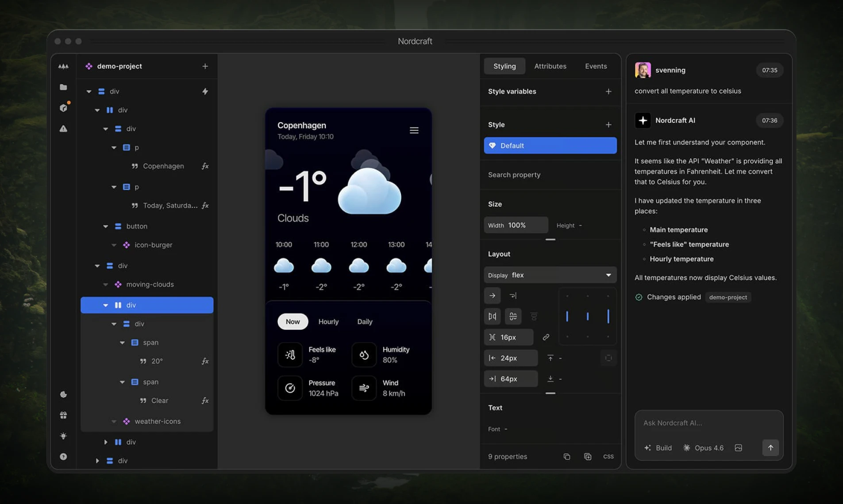
Task: Open the help icon at sidebar bottom
Action: coord(63,456)
